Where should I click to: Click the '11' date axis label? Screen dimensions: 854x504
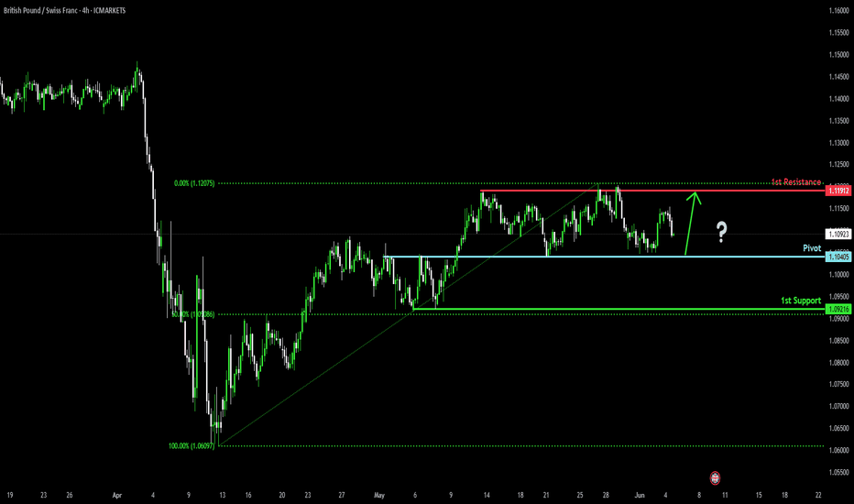pos(725,495)
